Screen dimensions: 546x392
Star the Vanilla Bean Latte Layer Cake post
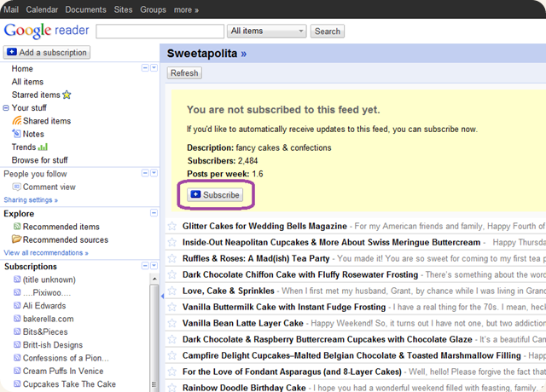(172, 323)
